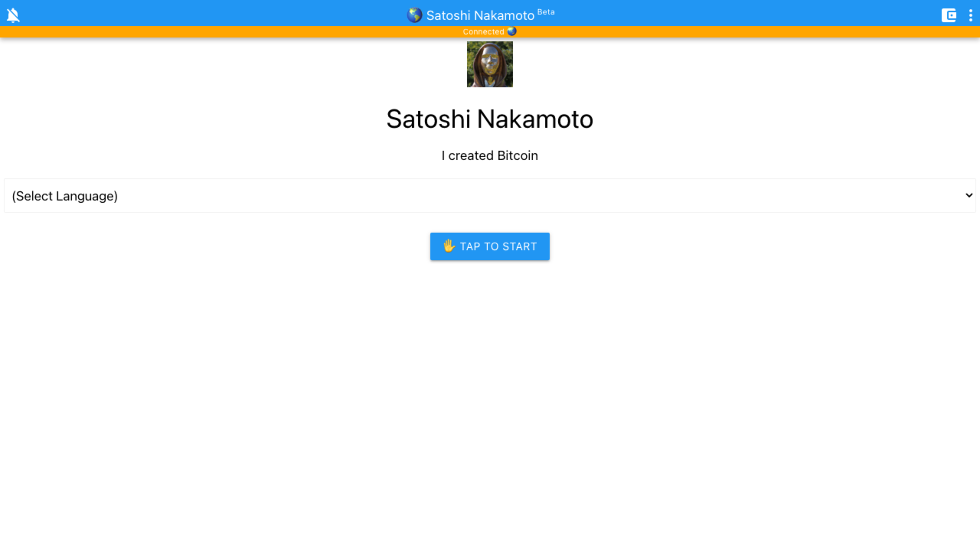This screenshot has height=551, width=980.
Task: Click the '(Select Language)' placeholder text
Action: (x=65, y=196)
